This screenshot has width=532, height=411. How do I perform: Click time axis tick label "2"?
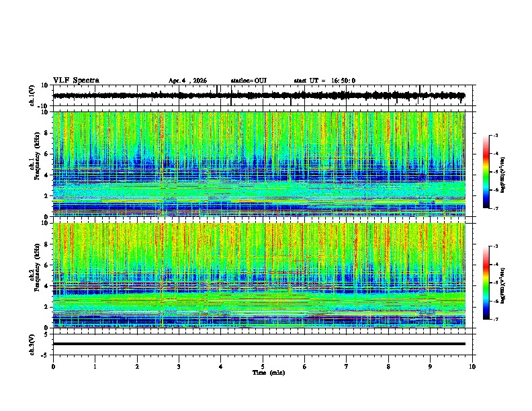point(137,366)
